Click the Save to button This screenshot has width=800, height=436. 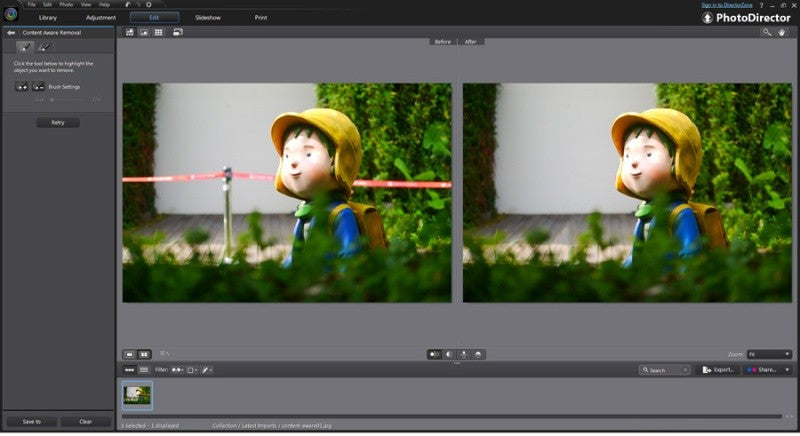click(32, 422)
